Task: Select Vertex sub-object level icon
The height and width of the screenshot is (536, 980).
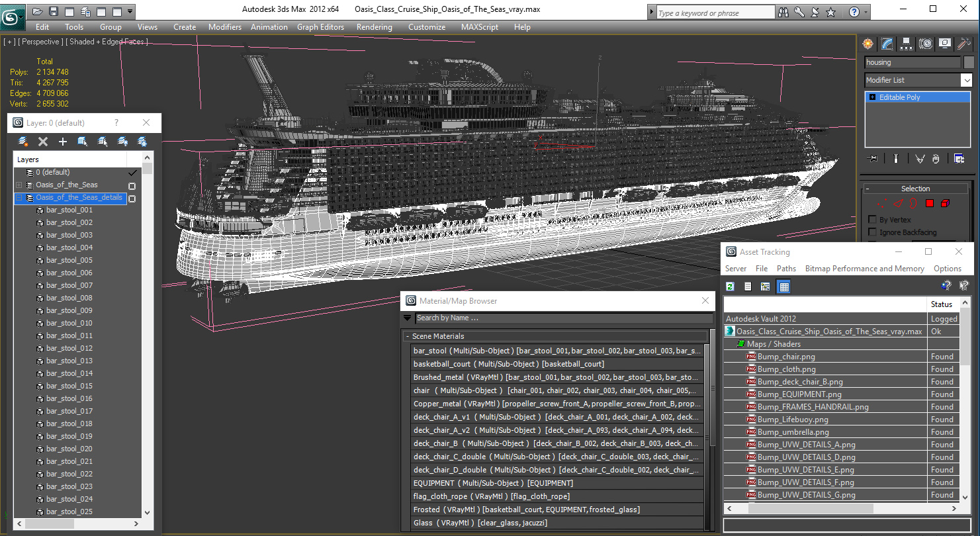Action: 882,204
